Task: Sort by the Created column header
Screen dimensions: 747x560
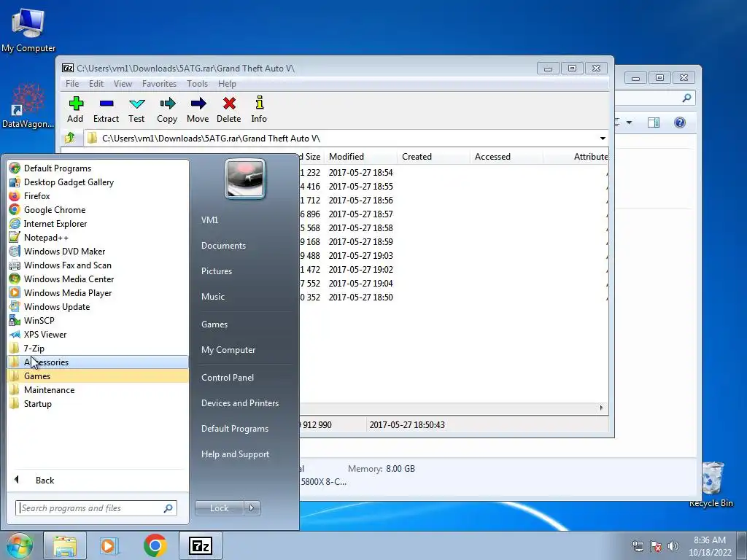Action: 433,157
